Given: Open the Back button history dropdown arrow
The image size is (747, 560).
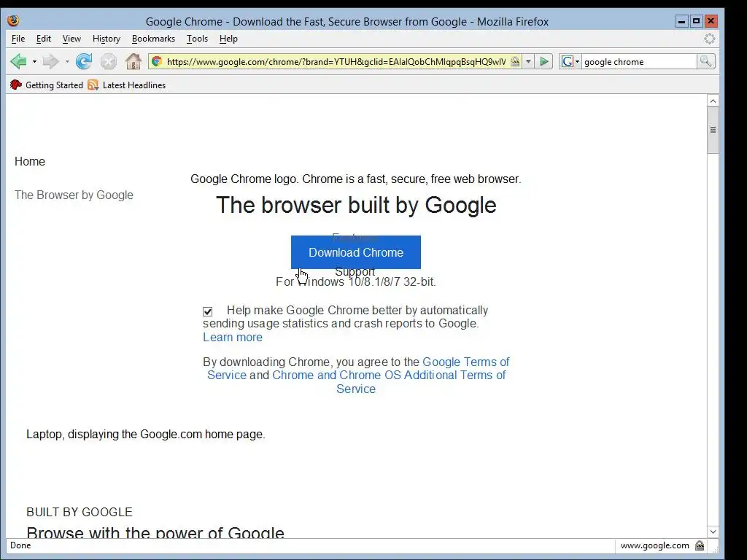Looking at the screenshot, I should click(34, 61).
